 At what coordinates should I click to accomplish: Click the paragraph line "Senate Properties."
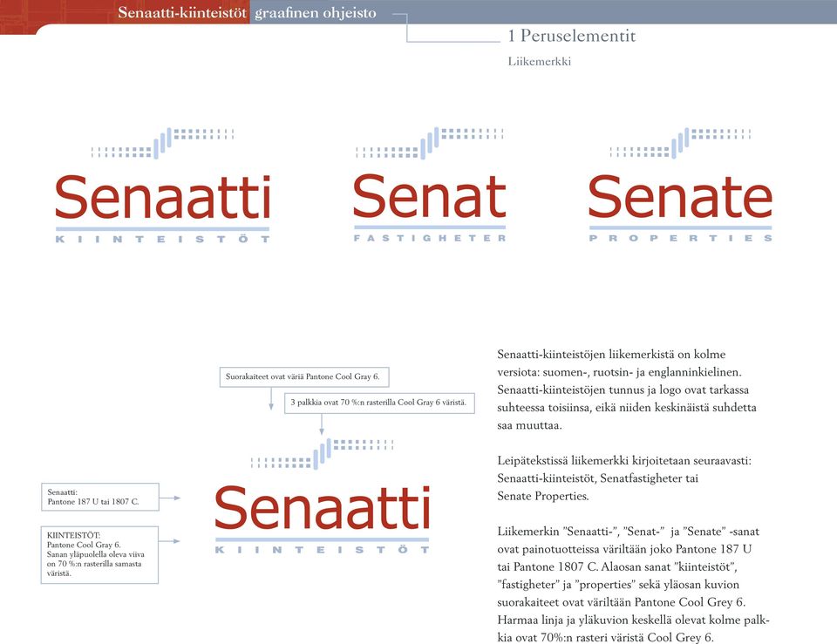tap(543, 496)
